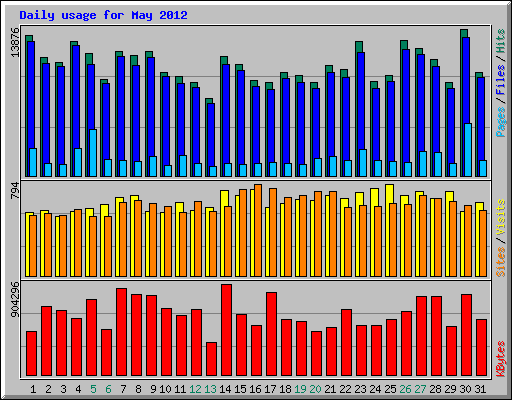Viewport: 512px width, 400px height.
Task: Click the 13876 axis value
Action: tap(15, 42)
